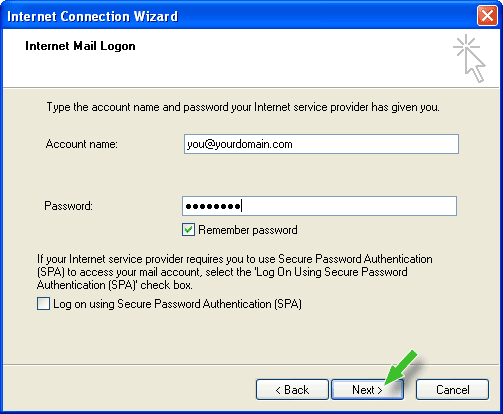The width and height of the screenshot is (503, 414).
Task: Click the Internet Mail Logon heading
Action: (x=80, y=46)
